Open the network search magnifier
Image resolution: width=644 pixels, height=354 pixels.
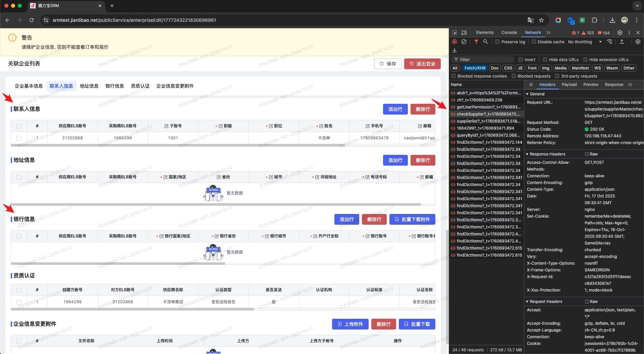click(x=485, y=42)
